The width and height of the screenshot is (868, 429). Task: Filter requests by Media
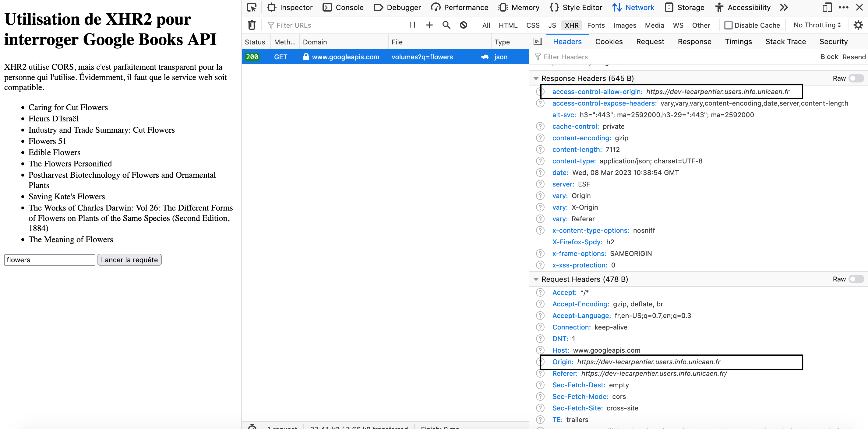[655, 25]
